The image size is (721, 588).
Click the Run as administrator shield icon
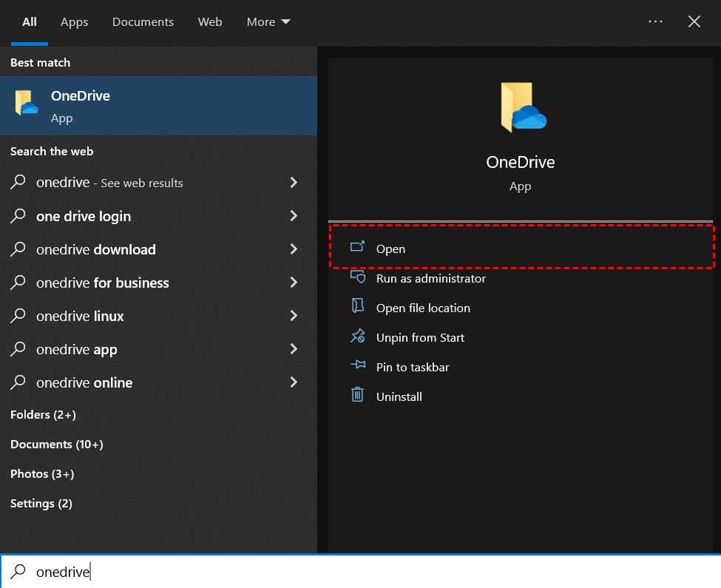pos(358,278)
